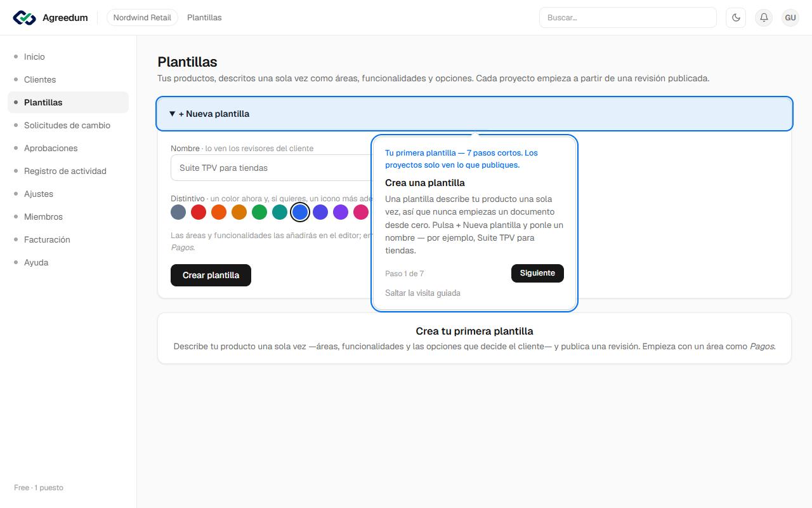Collapse the Nueva plantilla section
Viewport: 812px width, 508px height.
click(x=475, y=114)
